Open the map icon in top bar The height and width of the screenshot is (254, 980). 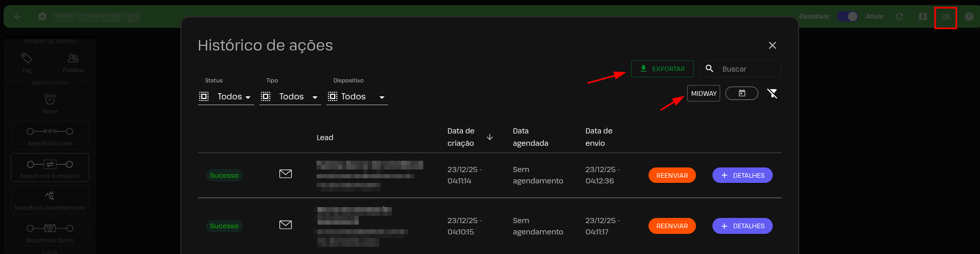[922, 16]
